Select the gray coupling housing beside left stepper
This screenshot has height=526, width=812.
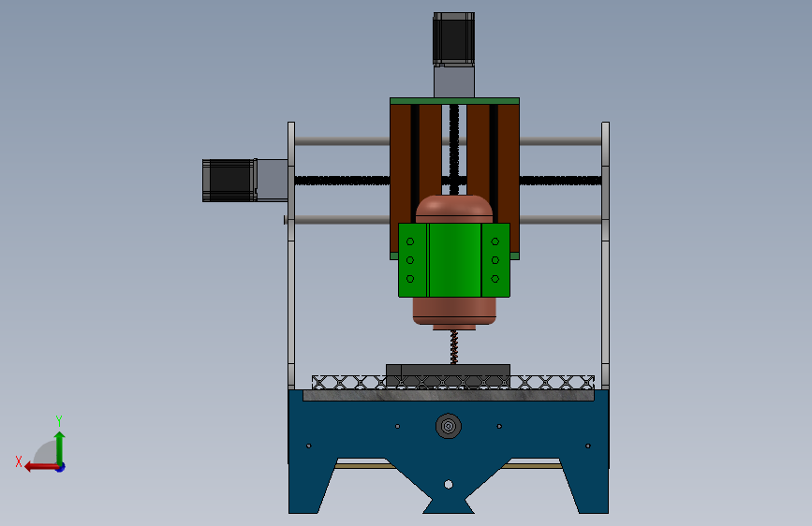pos(273,180)
